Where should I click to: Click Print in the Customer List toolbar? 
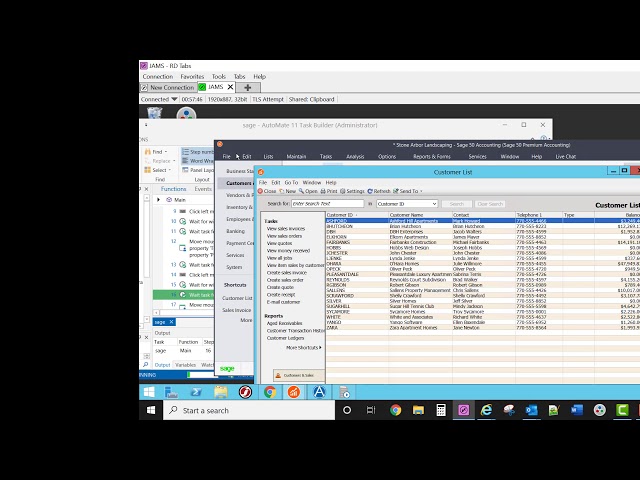pyautogui.click(x=329, y=191)
